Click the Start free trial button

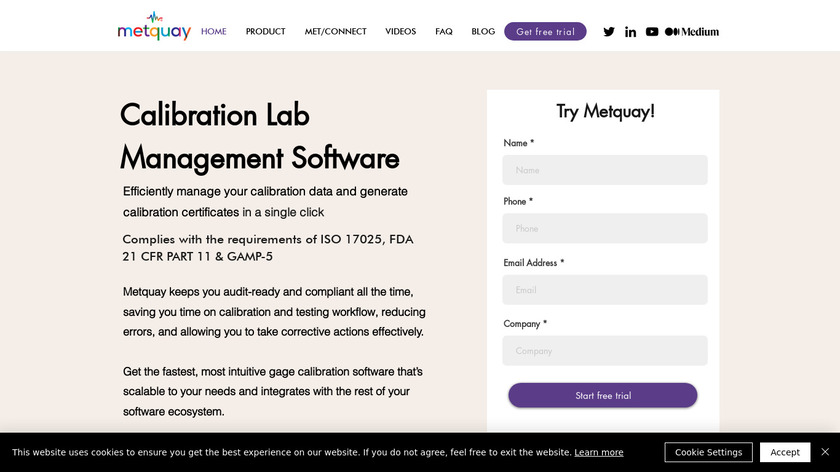[x=603, y=395]
